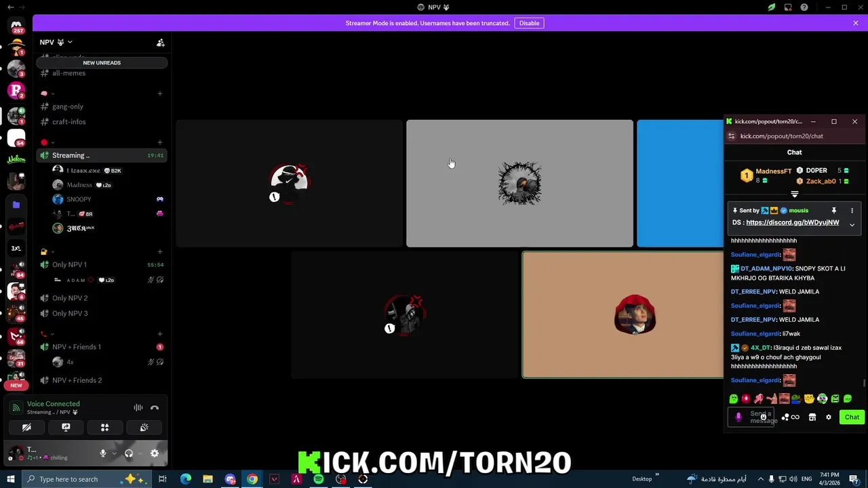Join the Only NPV 3 voice channel
Screen dimensions: 868x488
102,313
